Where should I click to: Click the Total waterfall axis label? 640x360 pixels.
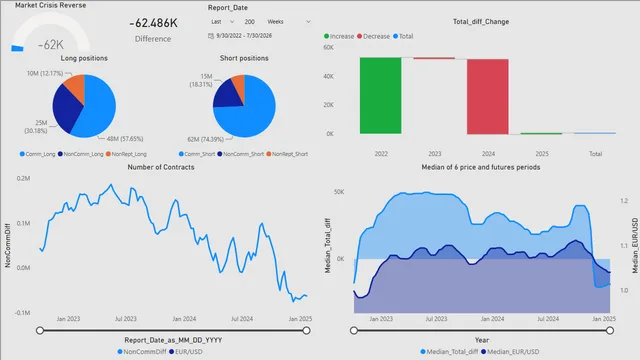click(x=596, y=154)
